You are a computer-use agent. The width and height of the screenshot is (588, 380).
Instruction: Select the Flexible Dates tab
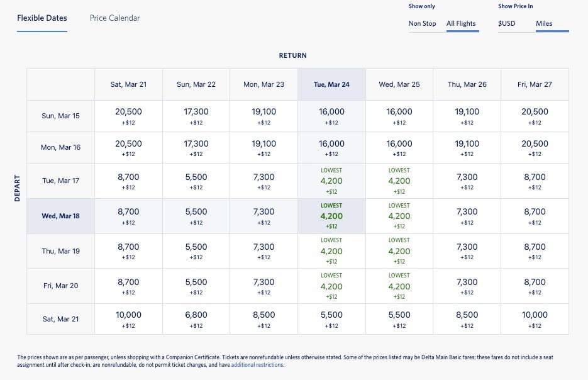click(42, 18)
